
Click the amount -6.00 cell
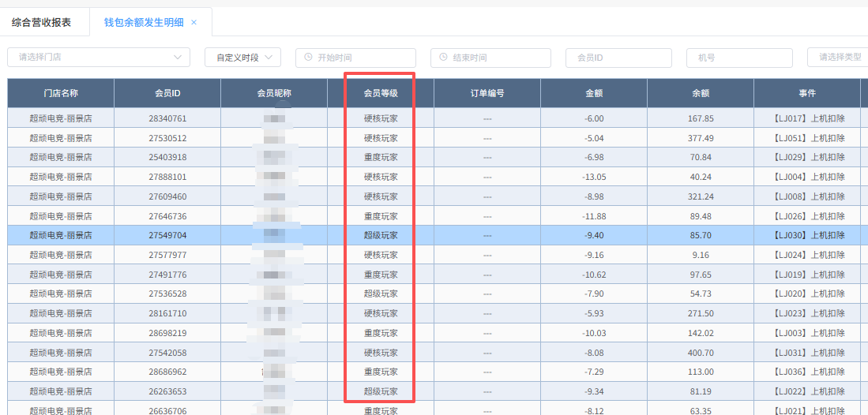coord(594,118)
